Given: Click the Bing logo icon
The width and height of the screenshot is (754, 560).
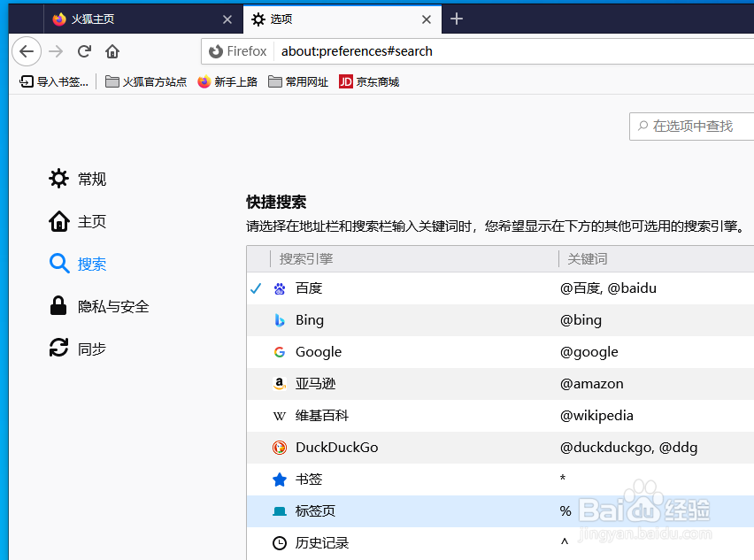Looking at the screenshot, I should tap(280, 320).
